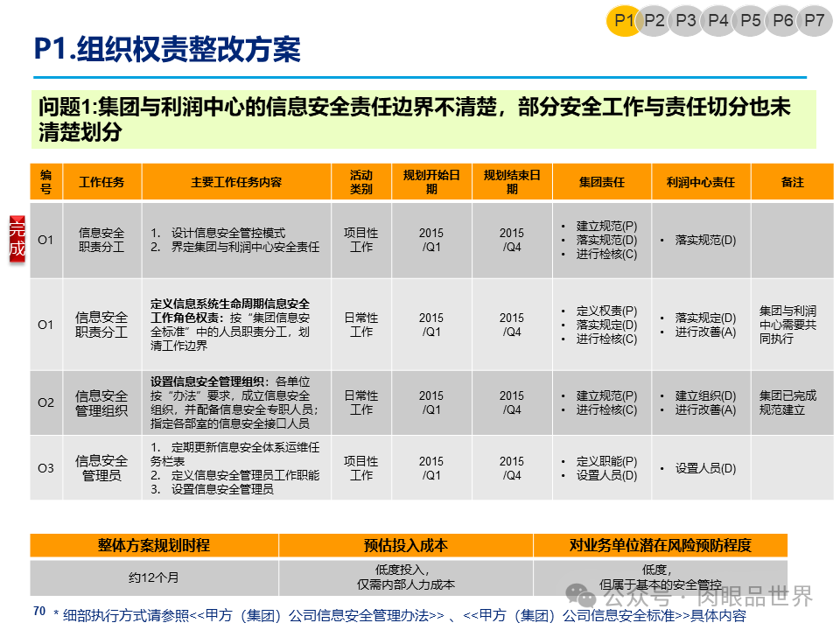Click the page number 70

point(39,612)
